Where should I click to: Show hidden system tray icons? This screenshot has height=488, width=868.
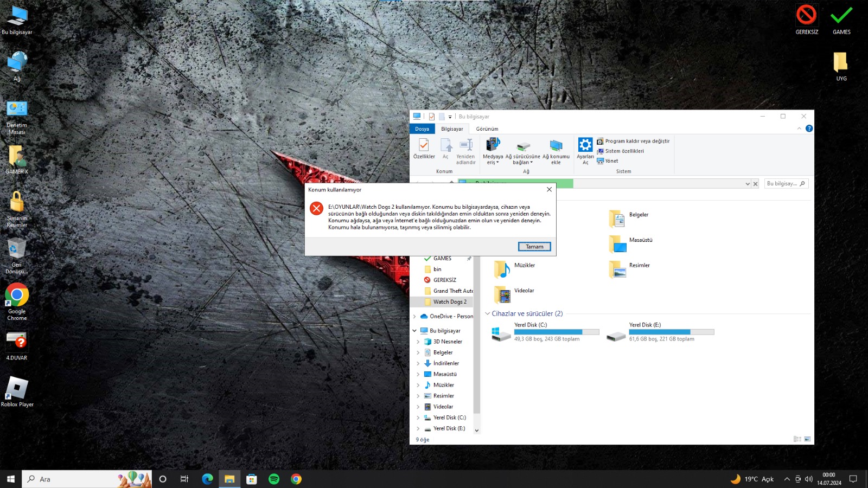(787, 479)
